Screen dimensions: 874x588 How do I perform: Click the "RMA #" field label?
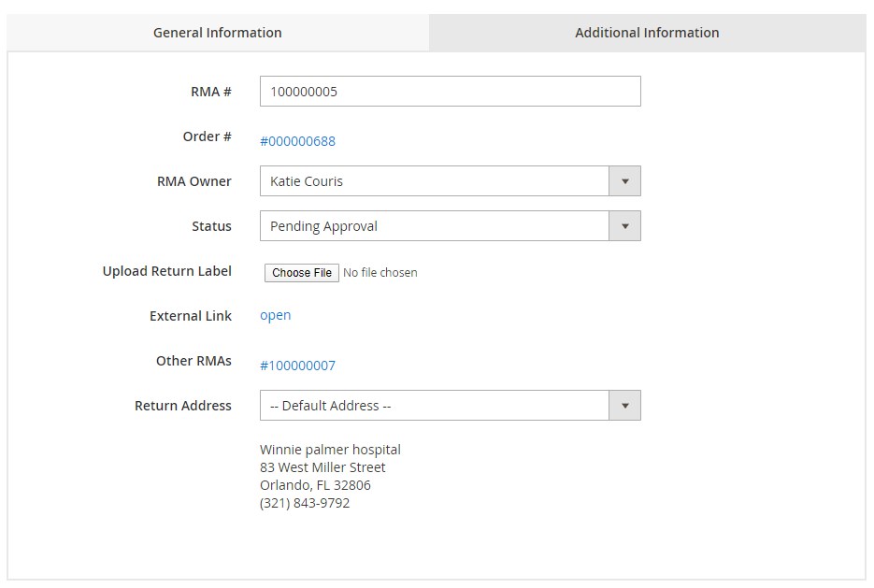(211, 92)
